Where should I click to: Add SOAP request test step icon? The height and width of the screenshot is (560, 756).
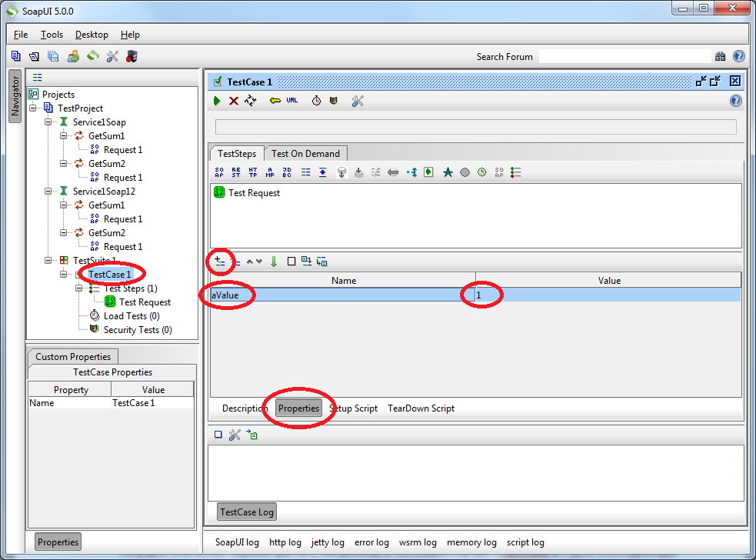click(x=219, y=172)
